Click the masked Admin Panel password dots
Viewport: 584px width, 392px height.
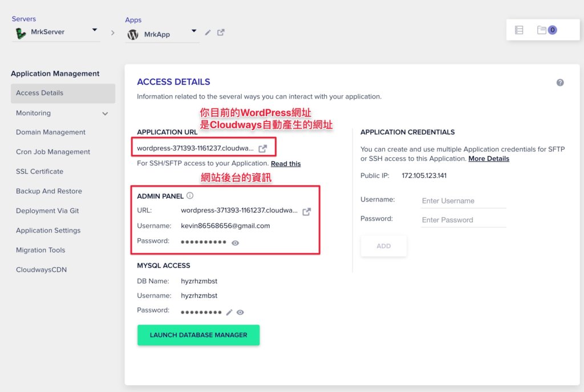pyautogui.click(x=204, y=242)
